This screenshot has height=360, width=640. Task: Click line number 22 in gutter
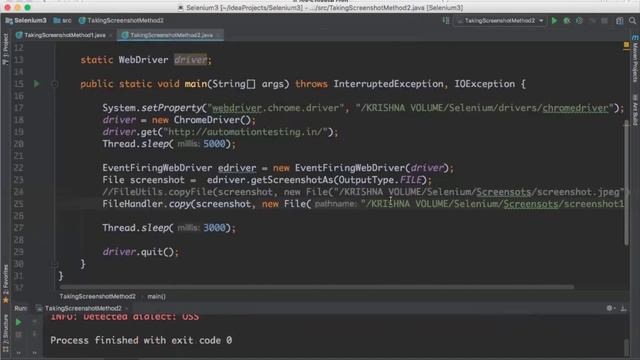pos(19,168)
